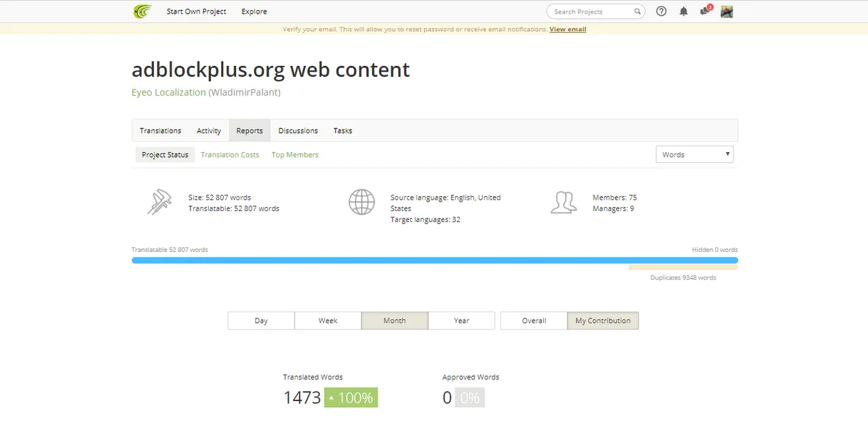The image size is (868, 431).
Task: Click the Target languages: 32 text
Action: pos(425,219)
